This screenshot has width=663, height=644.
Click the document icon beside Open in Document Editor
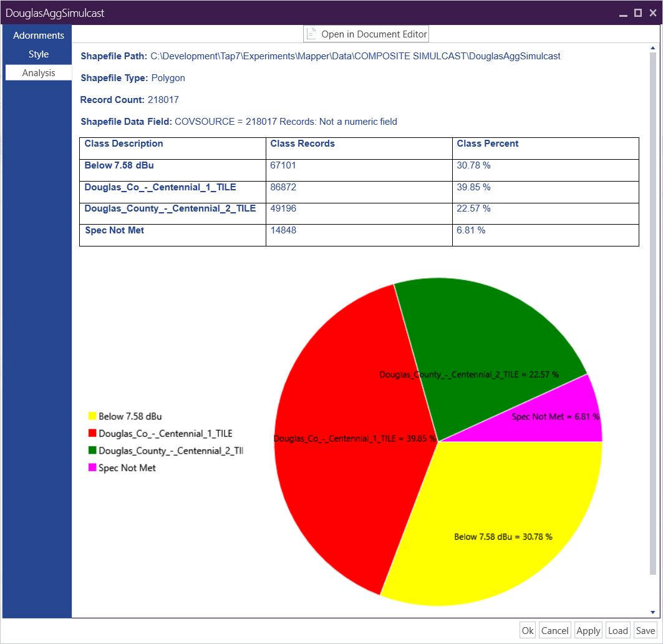312,34
